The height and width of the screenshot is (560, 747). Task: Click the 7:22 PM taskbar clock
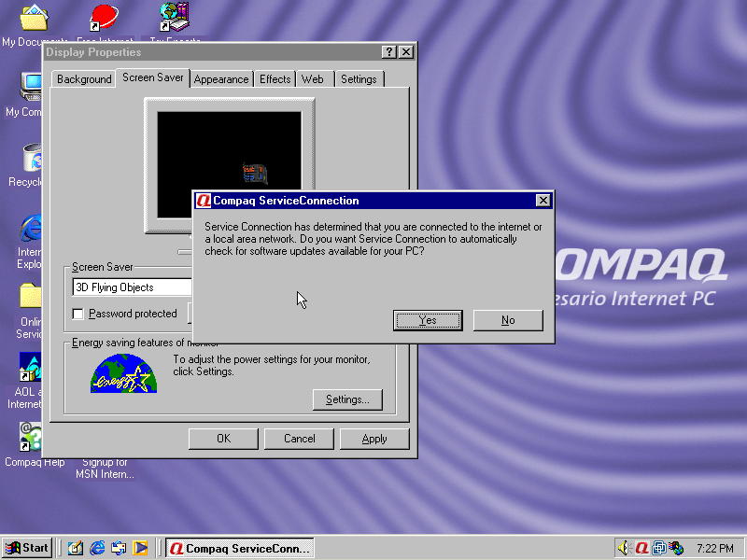click(715, 549)
